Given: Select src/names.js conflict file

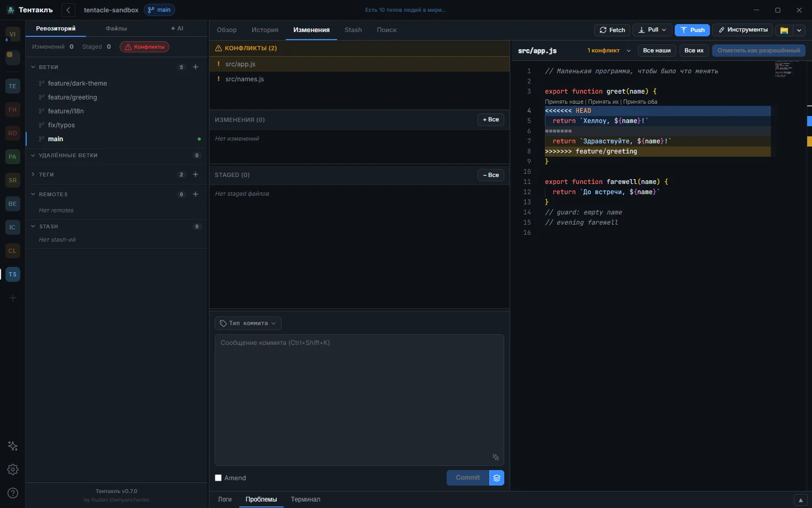Looking at the screenshot, I should 359,79.
